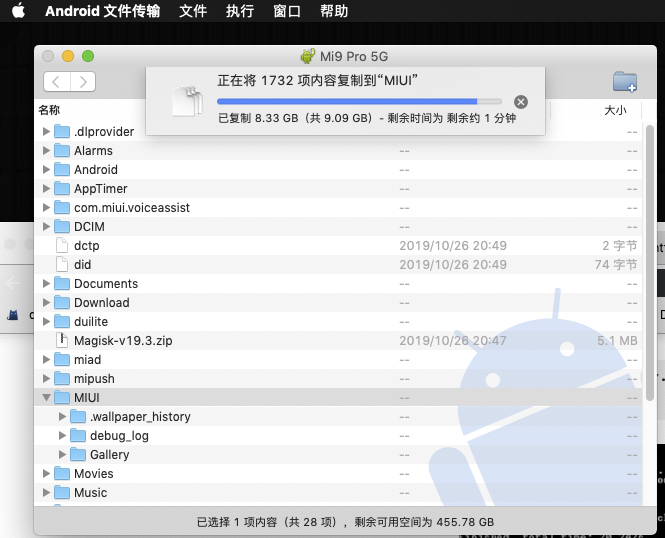Click the Download folder icon
The height and width of the screenshot is (538, 665).
tap(62, 302)
